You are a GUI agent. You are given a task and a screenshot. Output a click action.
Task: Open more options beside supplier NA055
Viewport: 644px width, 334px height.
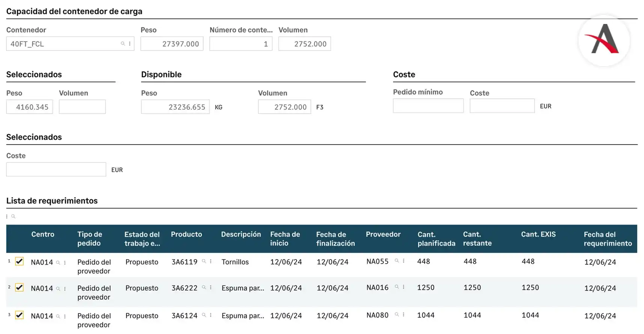404,261
